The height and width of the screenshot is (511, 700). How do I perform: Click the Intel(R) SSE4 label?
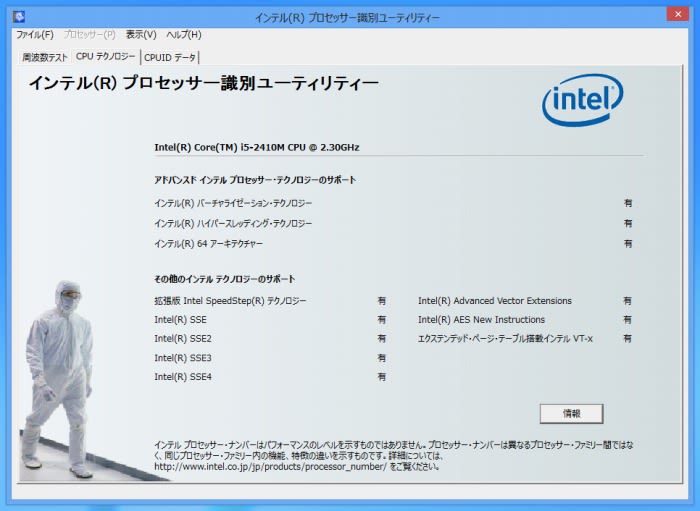(183, 377)
